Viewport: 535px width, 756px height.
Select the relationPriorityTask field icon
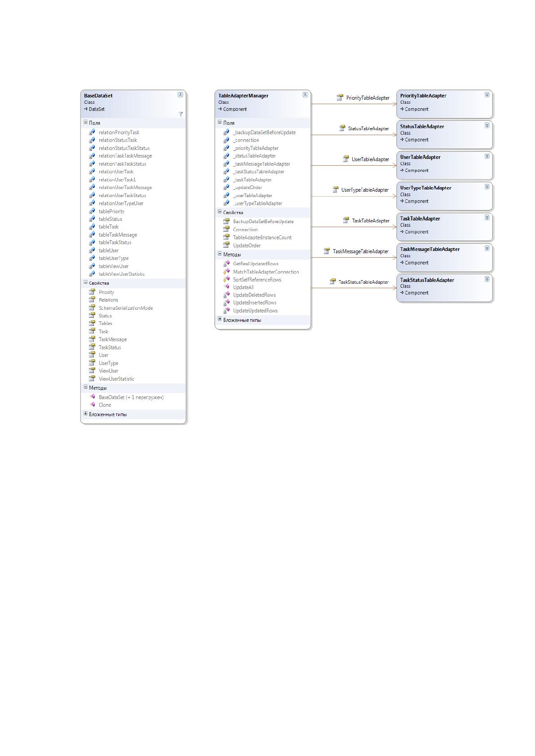point(92,132)
